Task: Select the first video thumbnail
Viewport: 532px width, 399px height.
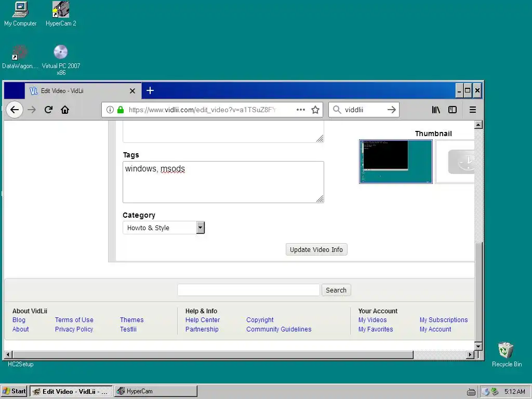Action: coord(395,162)
